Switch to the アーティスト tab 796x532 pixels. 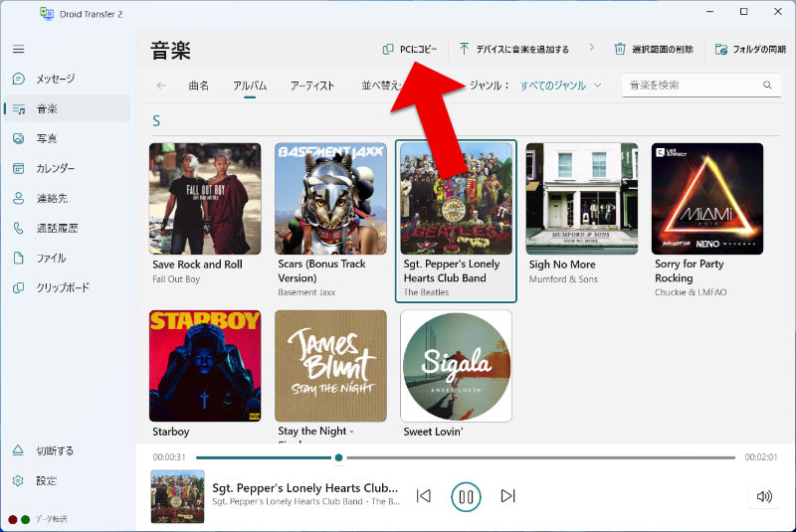pyautogui.click(x=312, y=86)
